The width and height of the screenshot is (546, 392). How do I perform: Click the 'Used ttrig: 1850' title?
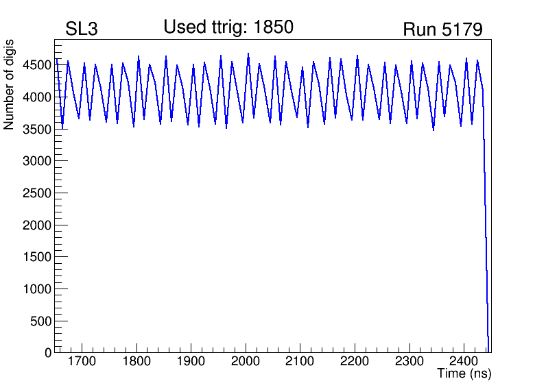[228, 27]
